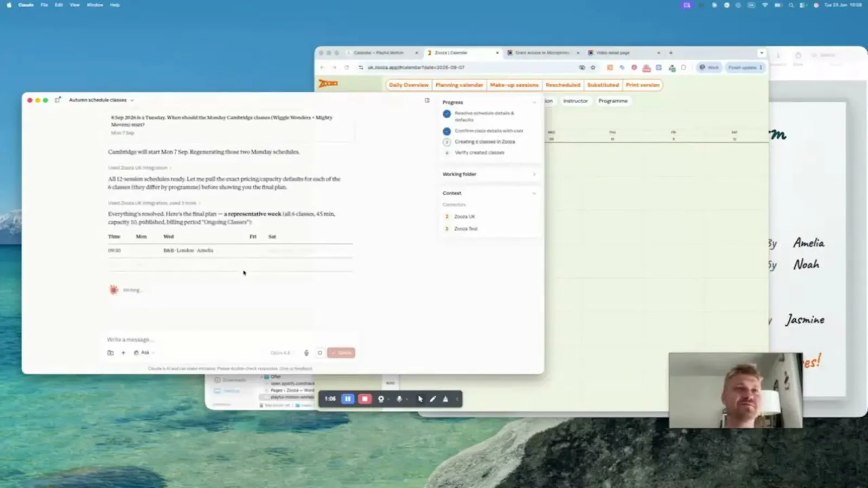868x488 pixels.
Task: Open microphone options arrow on recording toolbar
Action: pyautogui.click(x=407, y=399)
